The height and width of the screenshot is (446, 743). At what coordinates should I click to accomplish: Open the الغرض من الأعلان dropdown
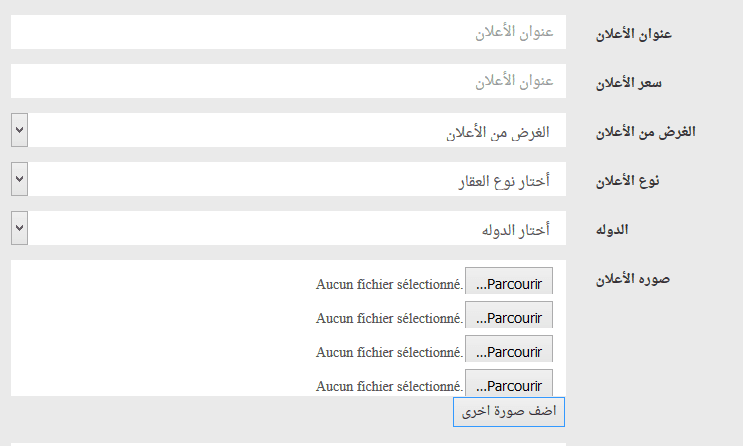point(288,130)
